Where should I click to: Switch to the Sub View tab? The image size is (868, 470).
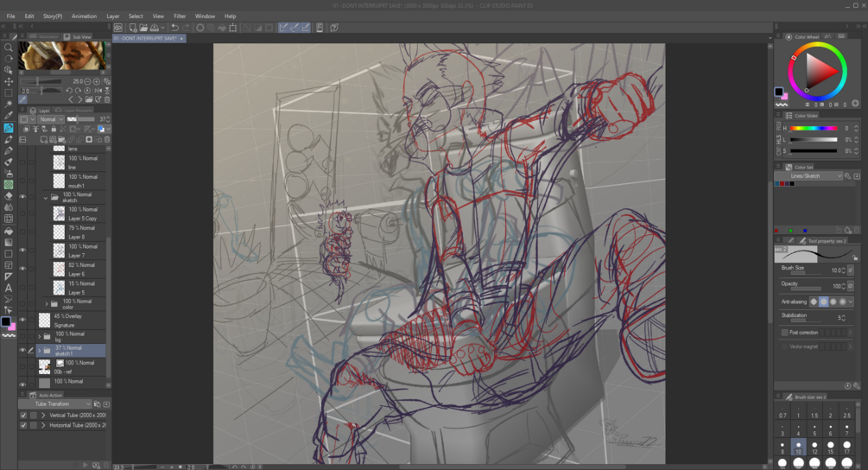click(78, 37)
